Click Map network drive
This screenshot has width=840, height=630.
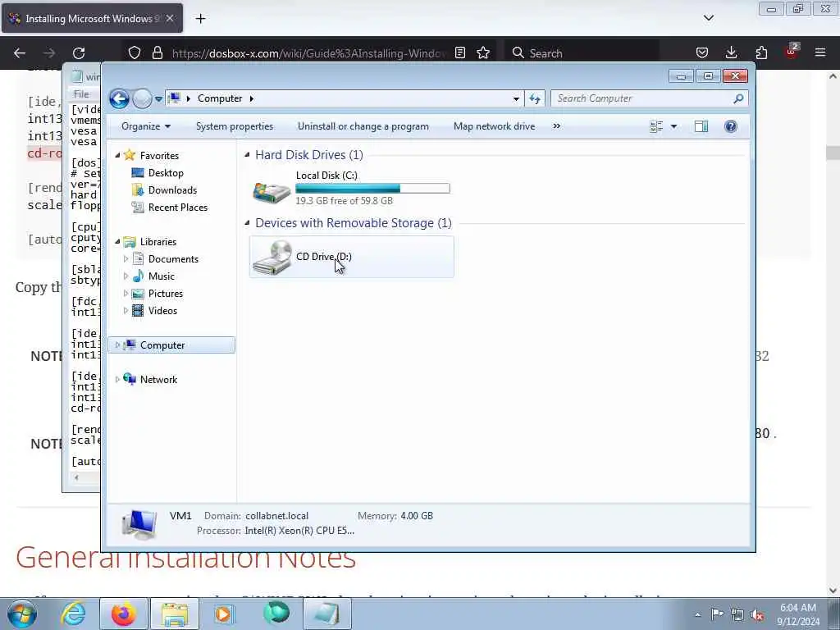[494, 126]
